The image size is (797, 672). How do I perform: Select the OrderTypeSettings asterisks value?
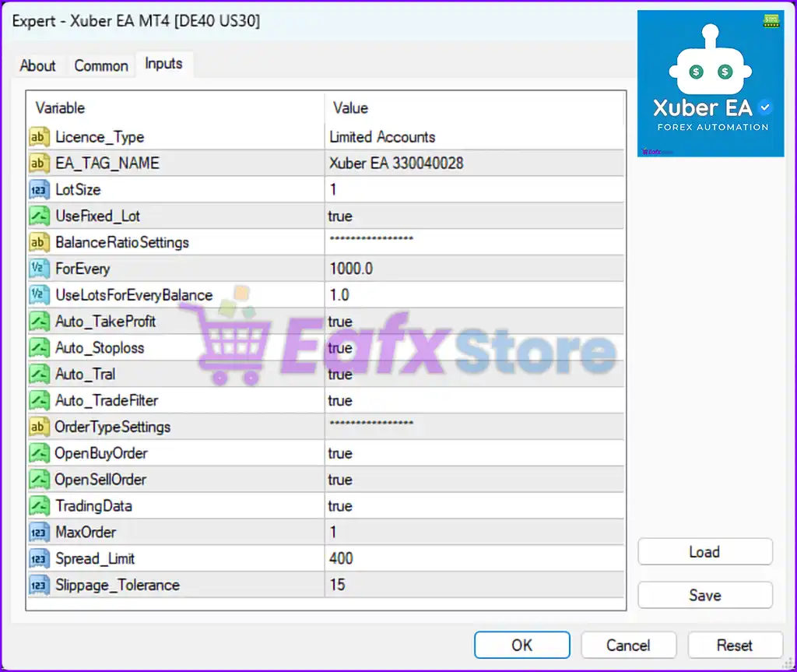pyautogui.click(x=474, y=427)
